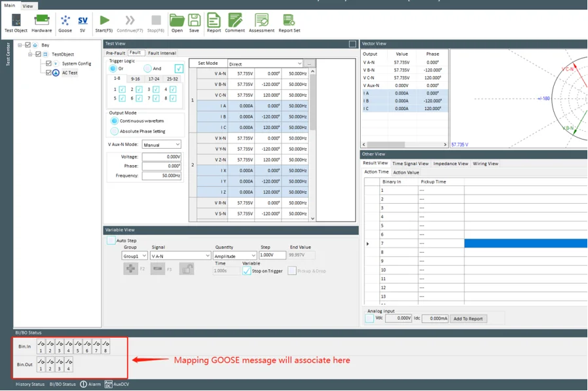This screenshot has width=588, height=391.
Task: Switch to Action Value tab
Action: pos(406,173)
